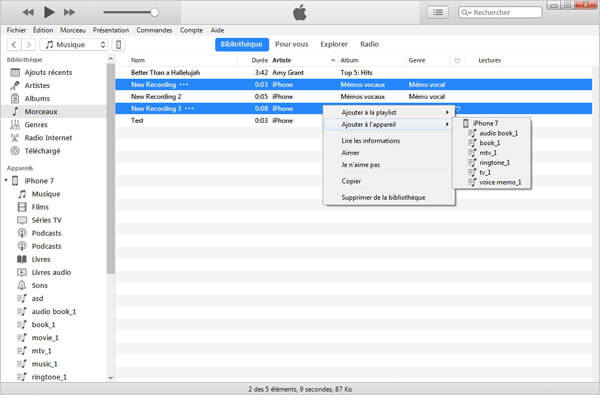Switch to Explorer tab
Viewport: 600px width, 395px height.
coord(334,44)
